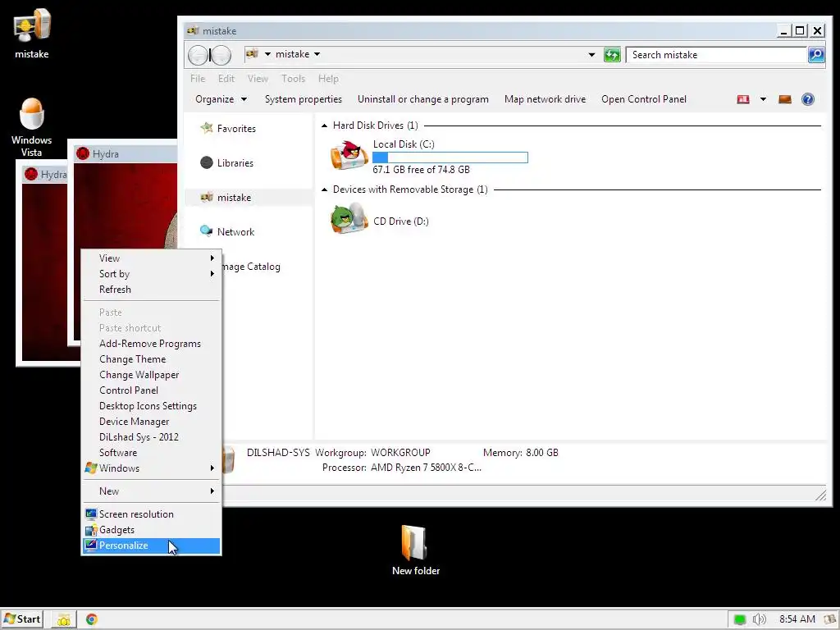Select Change Wallpaper in context menu

[151, 374]
